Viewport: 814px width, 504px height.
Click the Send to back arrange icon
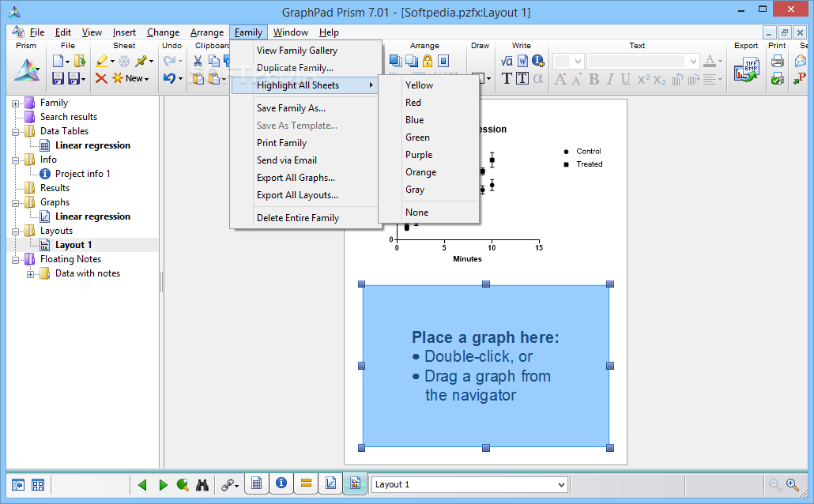pyautogui.click(x=412, y=62)
